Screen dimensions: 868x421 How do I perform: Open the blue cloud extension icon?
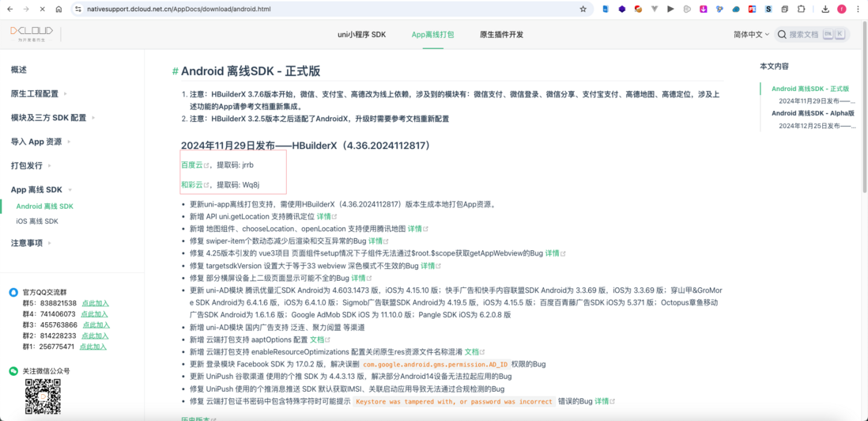click(x=736, y=9)
